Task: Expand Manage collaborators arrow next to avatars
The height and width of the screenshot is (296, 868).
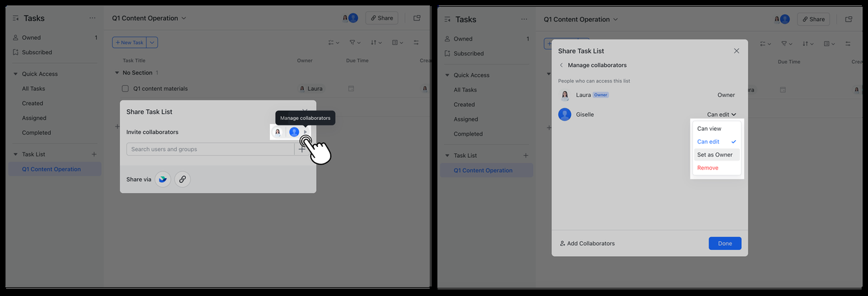Action: point(305,132)
